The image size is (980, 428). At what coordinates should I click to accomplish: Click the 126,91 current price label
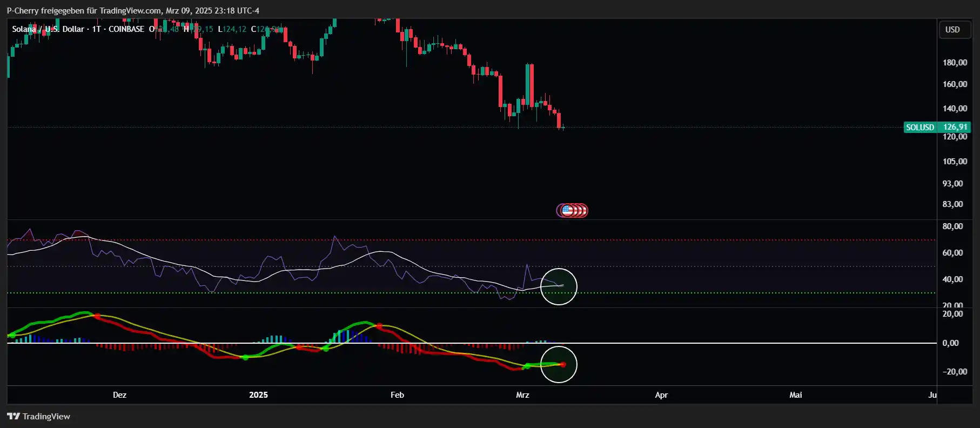pyautogui.click(x=955, y=128)
